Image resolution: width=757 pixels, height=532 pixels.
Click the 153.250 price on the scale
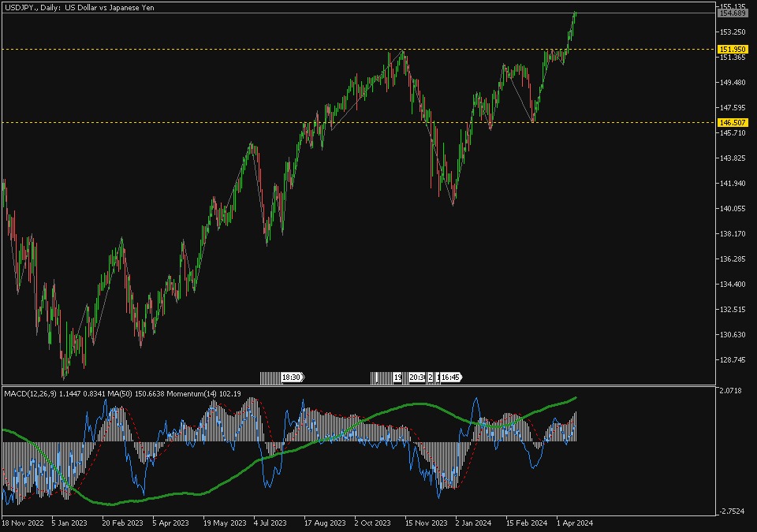point(733,32)
